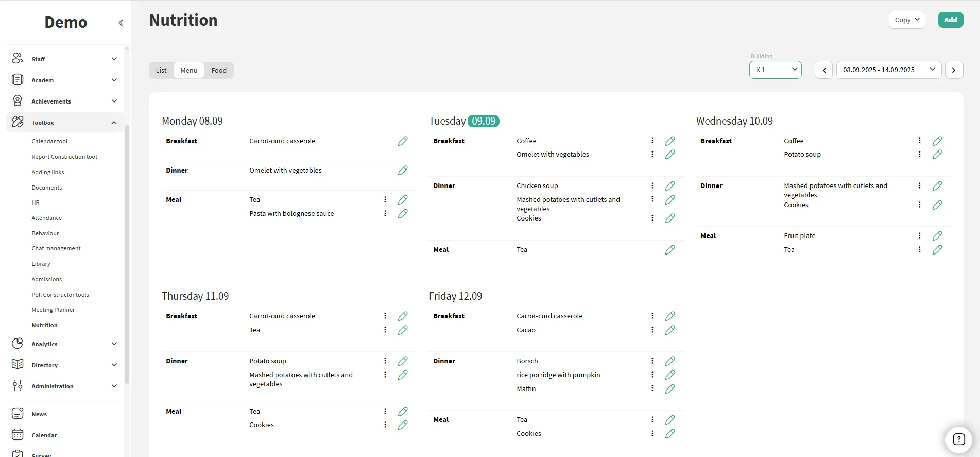The image size is (980, 457).
Task: Open the Building K 1 dropdown
Action: (775, 70)
